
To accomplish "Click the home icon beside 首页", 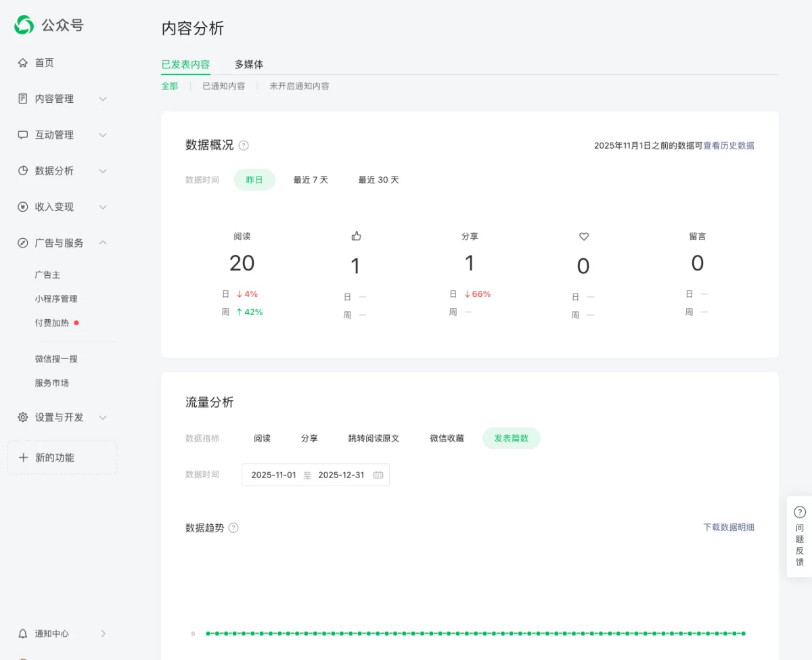I will pyautogui.click(x=23, y=63).
